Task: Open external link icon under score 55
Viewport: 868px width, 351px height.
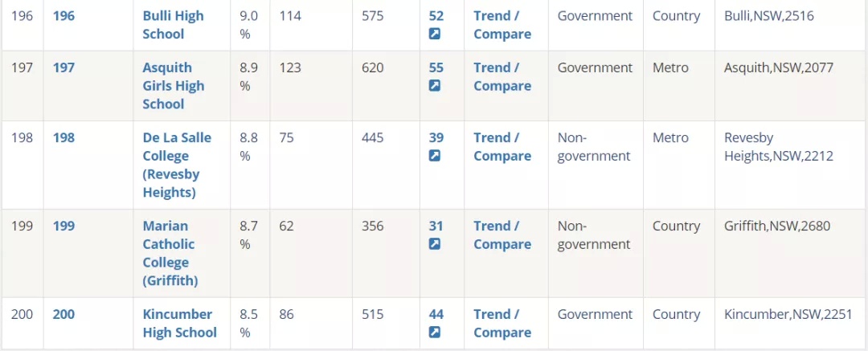Action: tap(435, 86)
